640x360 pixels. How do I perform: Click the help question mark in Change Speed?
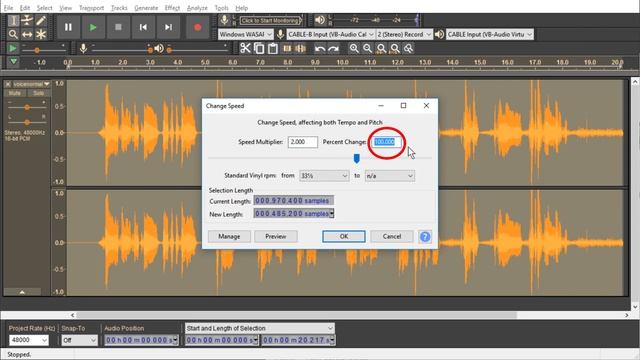425,237
